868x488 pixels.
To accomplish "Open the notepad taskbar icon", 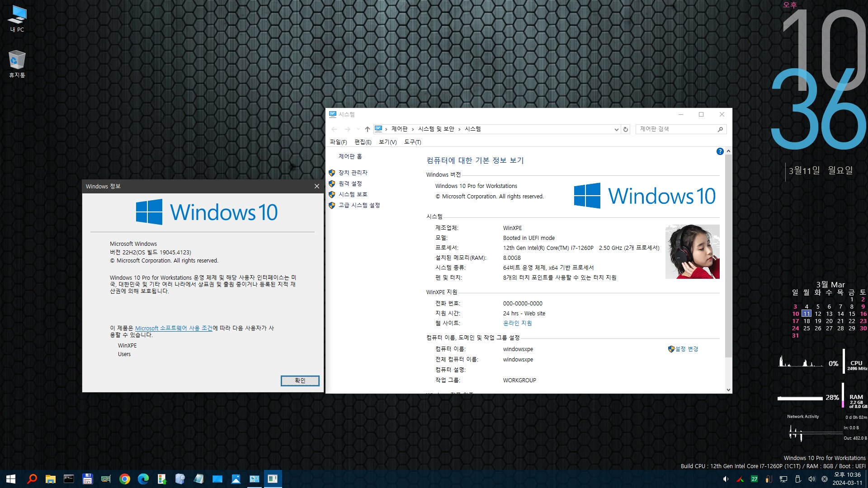I will (x=198, y=479).
